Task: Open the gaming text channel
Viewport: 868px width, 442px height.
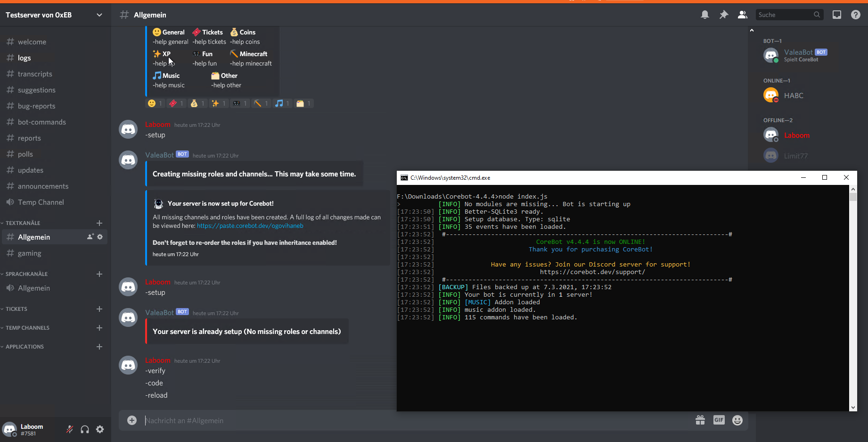Action: click(x=55, y=253)
